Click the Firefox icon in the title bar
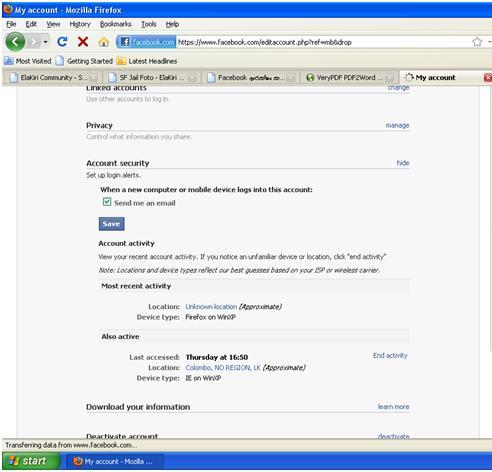The height and width of the screenshot is (472, 492). tap(8, 9)
